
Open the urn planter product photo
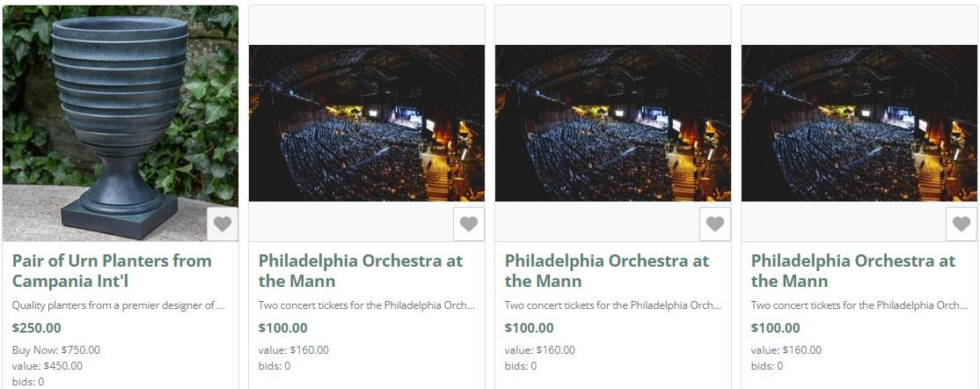121,123
